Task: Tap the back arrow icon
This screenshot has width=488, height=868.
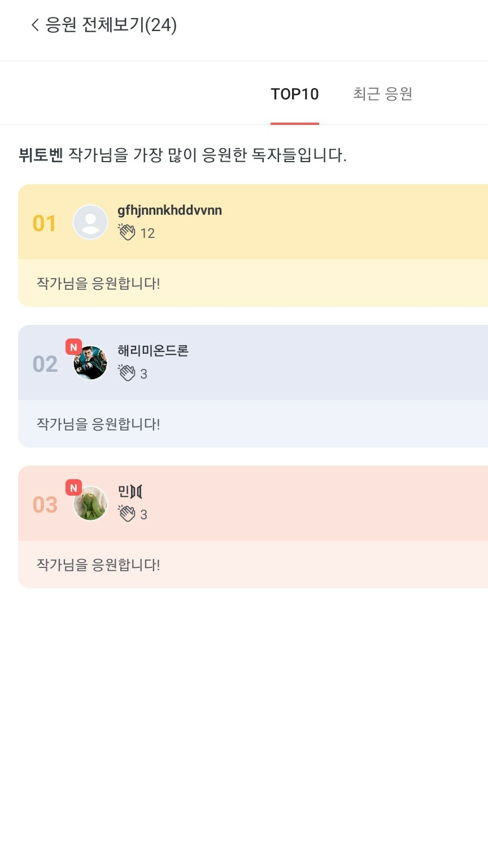Action: [35, 25]
